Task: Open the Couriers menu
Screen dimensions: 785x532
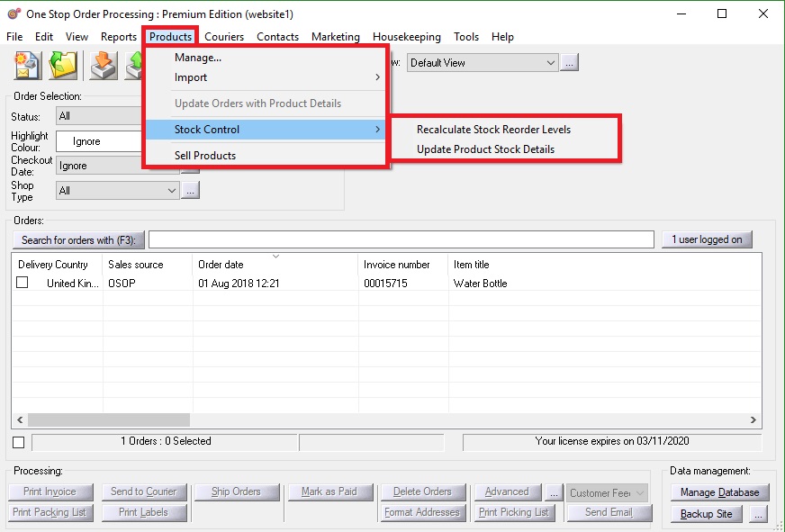Action: click(224, 37)
